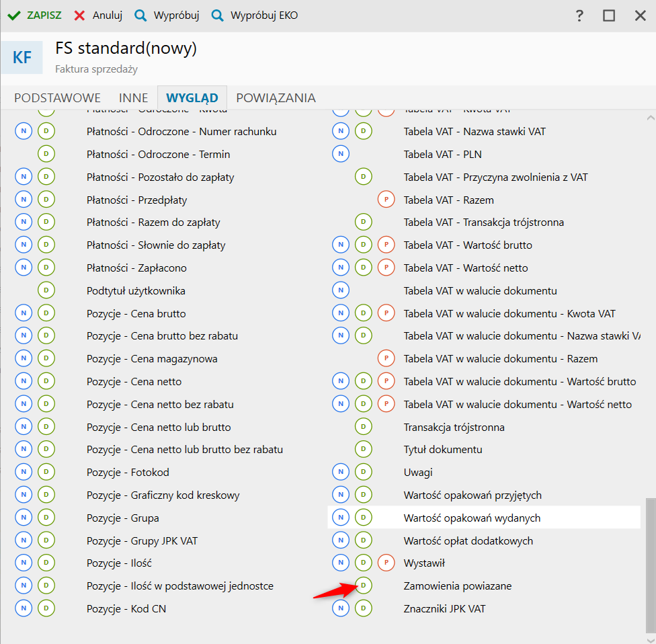
Task: Toggle N marker for Tabela VAT - PLN
Action: [x=341, y=155]
